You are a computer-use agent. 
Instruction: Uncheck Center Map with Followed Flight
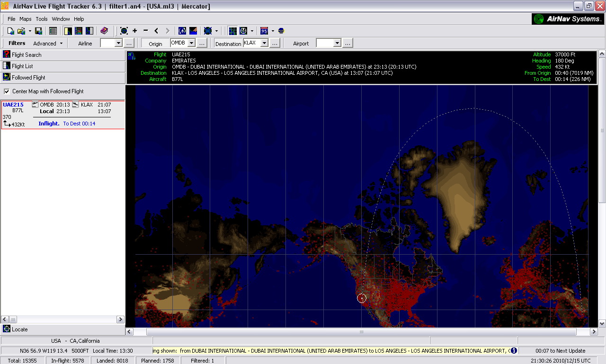click(7, 91)
